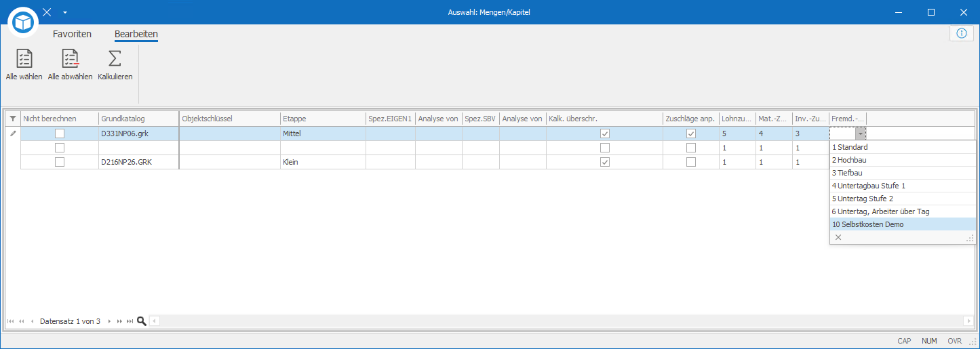Toggle Kalk. überschr. in the blank middle row
Image resolution: width=980 pixels, height=349 pixels.
[605, 148]
